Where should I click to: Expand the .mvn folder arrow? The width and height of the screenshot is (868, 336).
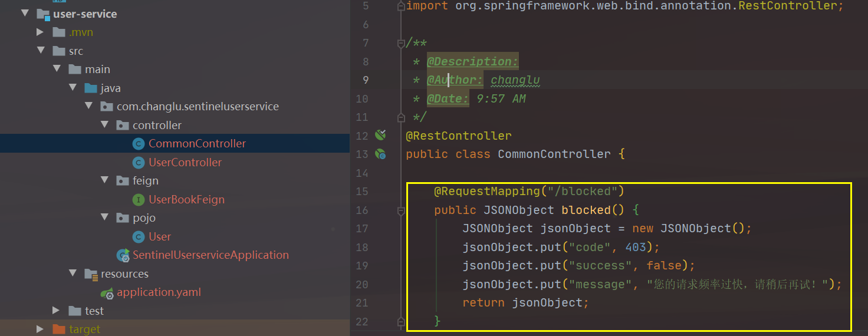tap(40, 32)
